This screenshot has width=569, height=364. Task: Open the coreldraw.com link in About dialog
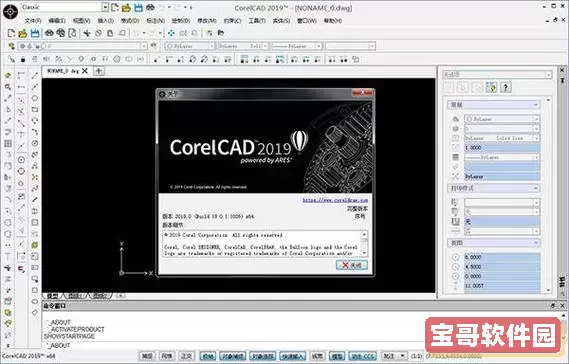coord(335,200)
